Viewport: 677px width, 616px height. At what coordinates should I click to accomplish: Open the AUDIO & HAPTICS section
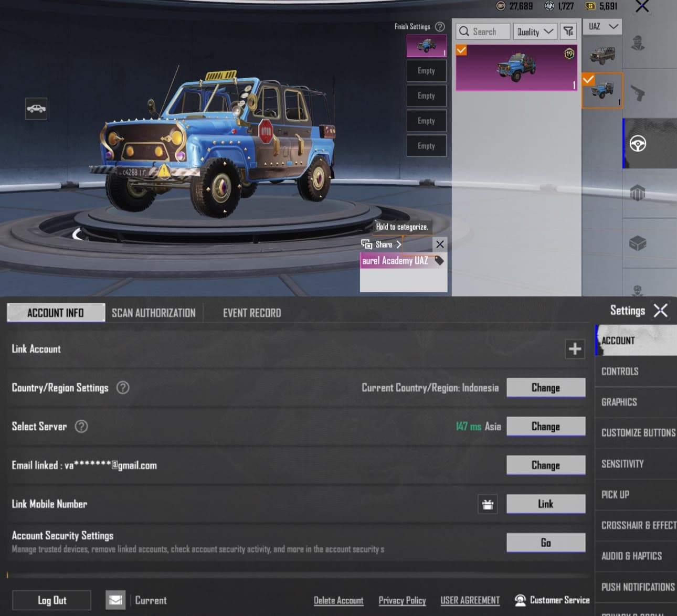[636, 556]
